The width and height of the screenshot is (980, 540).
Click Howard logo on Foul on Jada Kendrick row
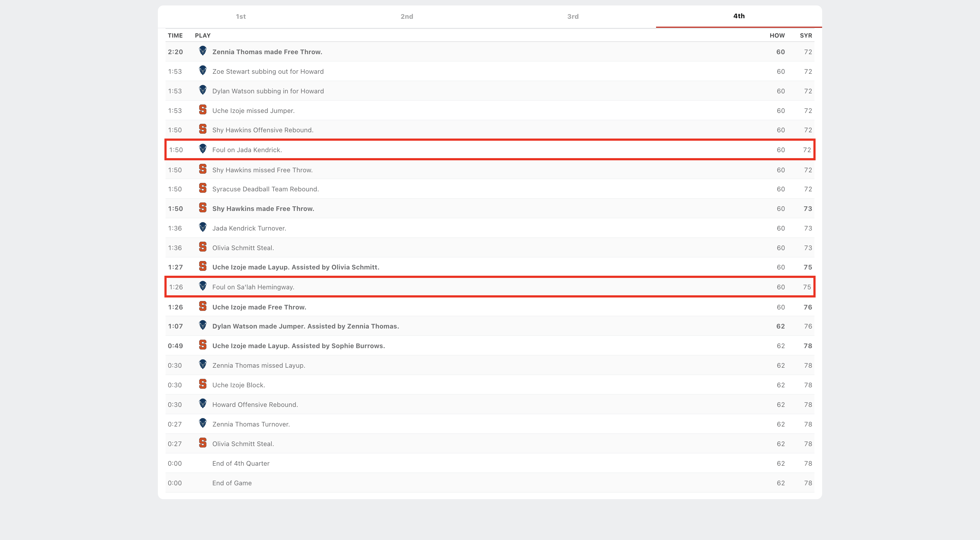[x=202, y=149]
